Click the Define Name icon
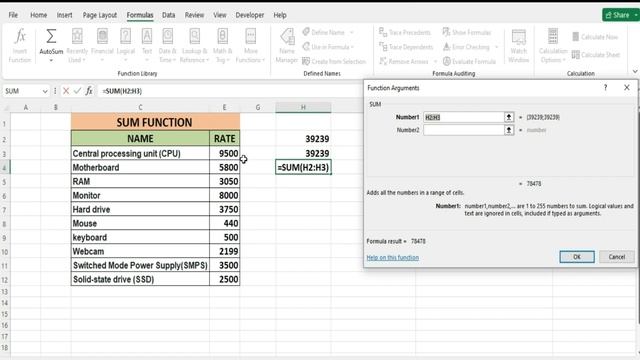640x360 pixels. (306, 32)
